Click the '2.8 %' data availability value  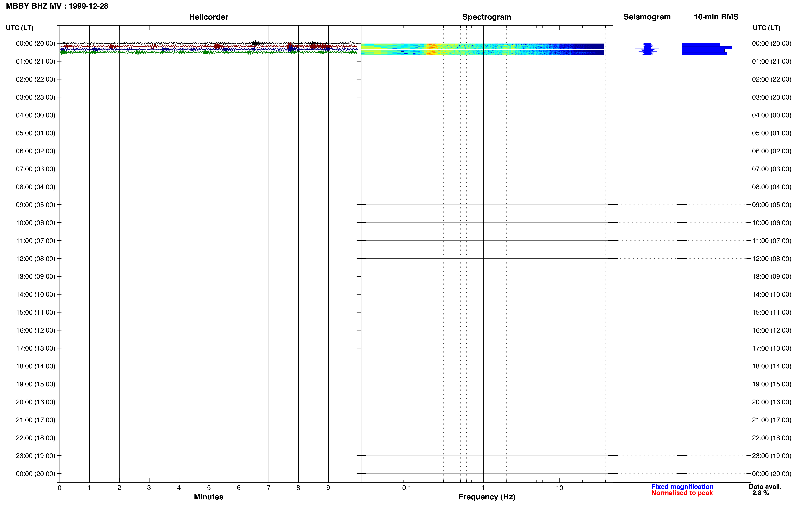(x=760, y=493)
